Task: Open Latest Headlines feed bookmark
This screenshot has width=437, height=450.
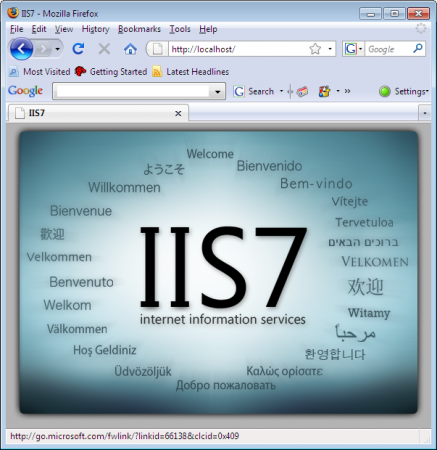Action: 191,72
